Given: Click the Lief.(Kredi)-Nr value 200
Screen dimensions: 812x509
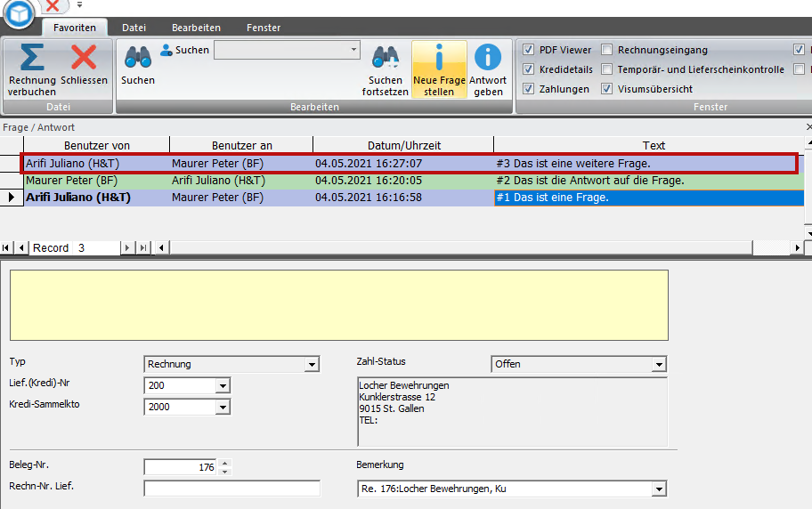Looking at the screenshot, I should (x=180, y=386).
